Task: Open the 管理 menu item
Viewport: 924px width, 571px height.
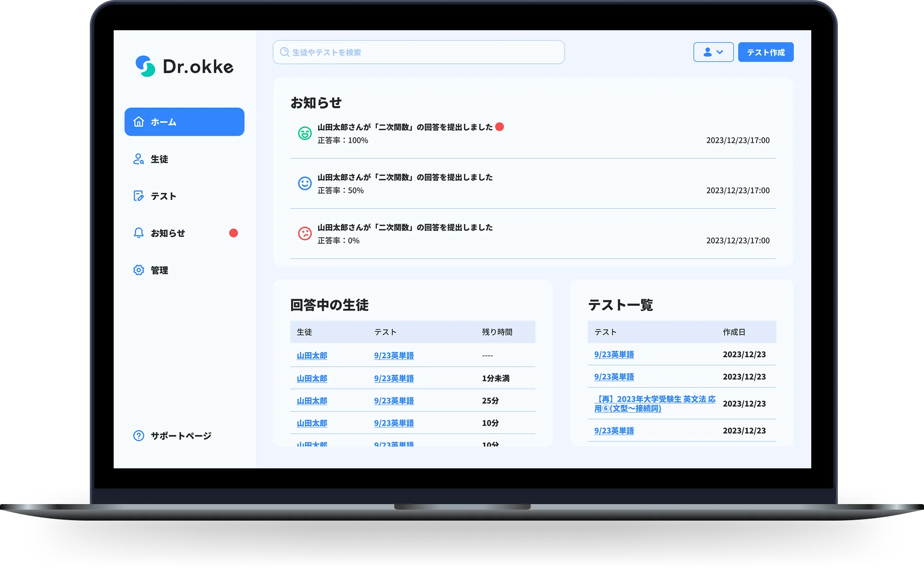Action: pyautogui.click(x=159, y=270)
